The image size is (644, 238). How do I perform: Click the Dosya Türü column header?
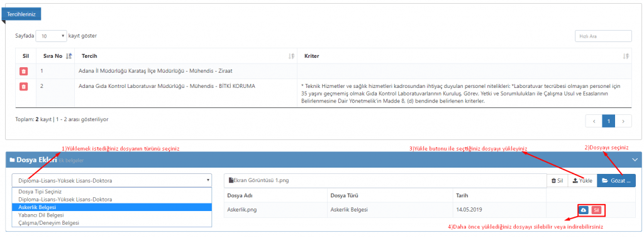(x=344, y=195)
